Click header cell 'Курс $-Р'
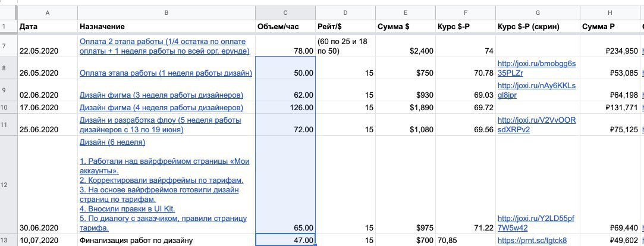 (x=465, y=27)
